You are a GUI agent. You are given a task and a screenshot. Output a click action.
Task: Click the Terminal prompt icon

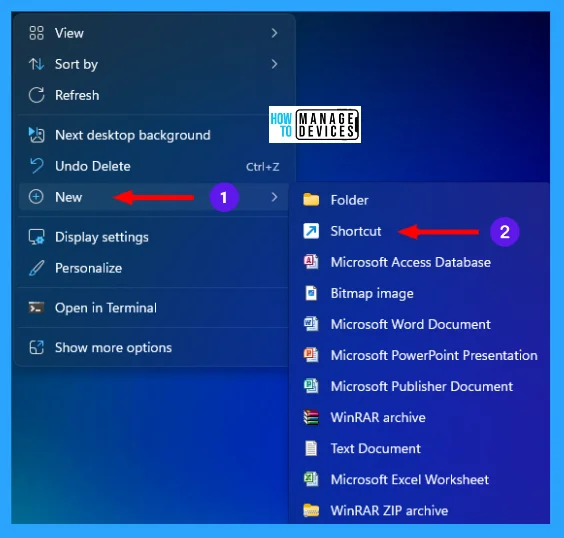pyautogui.click(x=36, y=308)
